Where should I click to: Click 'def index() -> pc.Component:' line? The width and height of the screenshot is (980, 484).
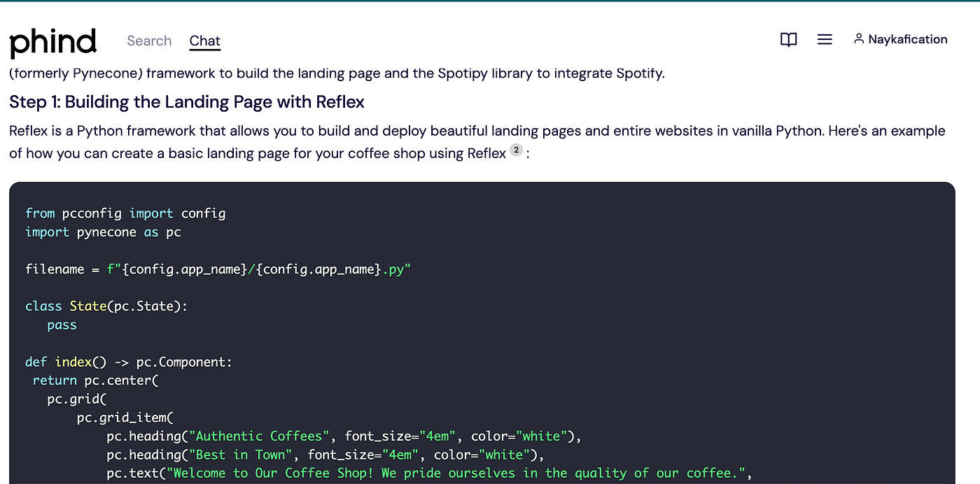pyautogui.click(x=128, y=362)
